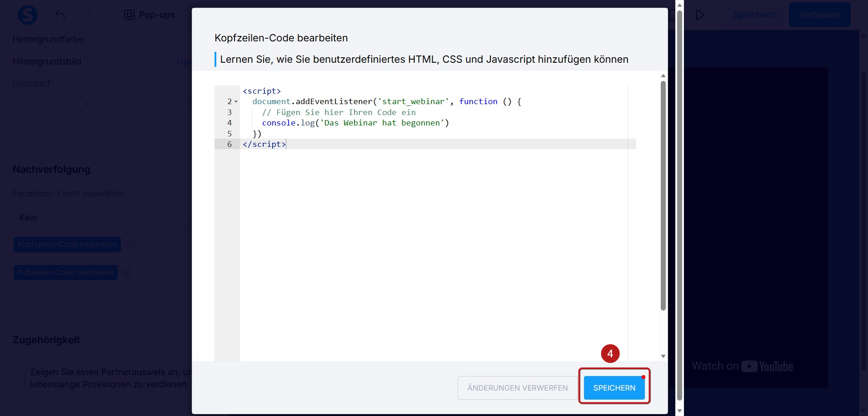Open the help icon beside Kopfzeilen-Code bearbeiten
The image size is (868, 416).
[x=130, y=245]
